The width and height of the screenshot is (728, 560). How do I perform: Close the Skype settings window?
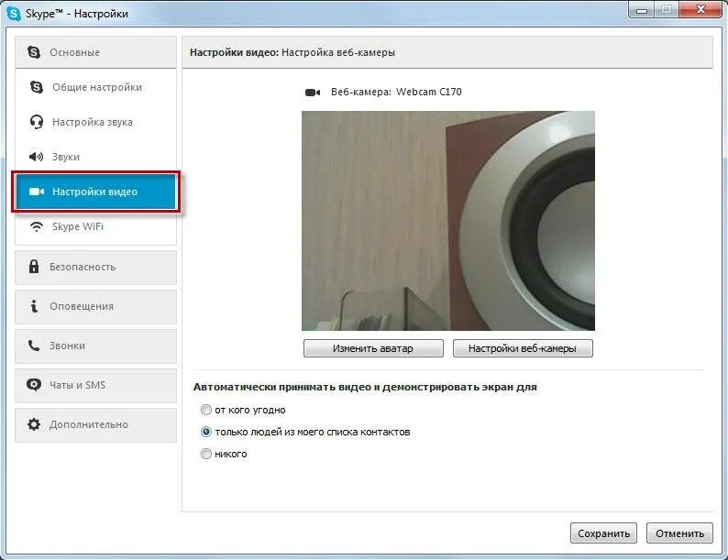700,10
